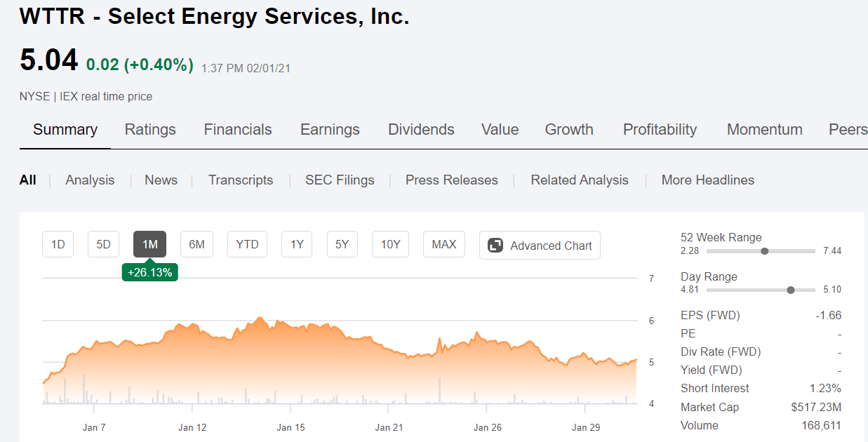
Task: Filter headlines by SEC Filings
Action: (x=340, y=180)
